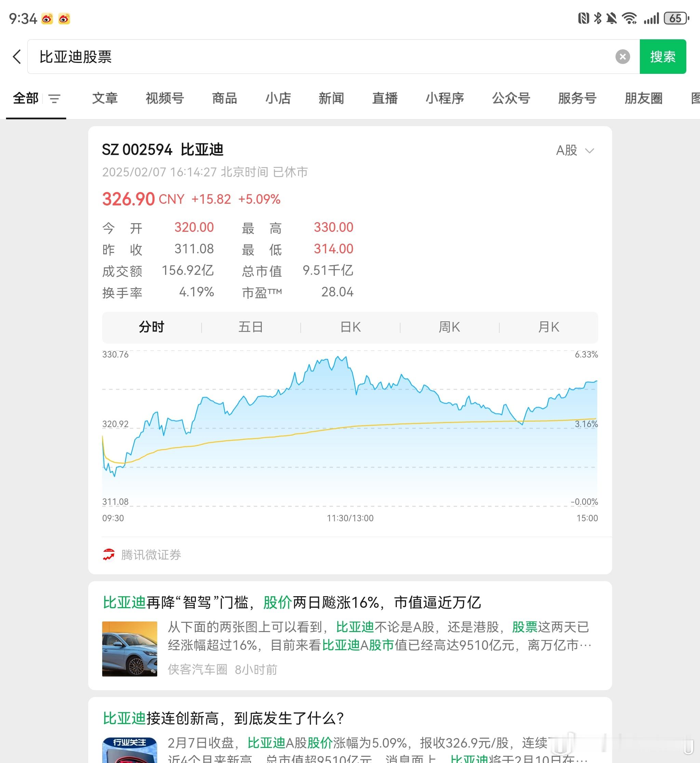Open article 比亚迪再降"智驾"门槛
Image resolution: width=700 pixels, height=763 pixels.
point(292,602)
